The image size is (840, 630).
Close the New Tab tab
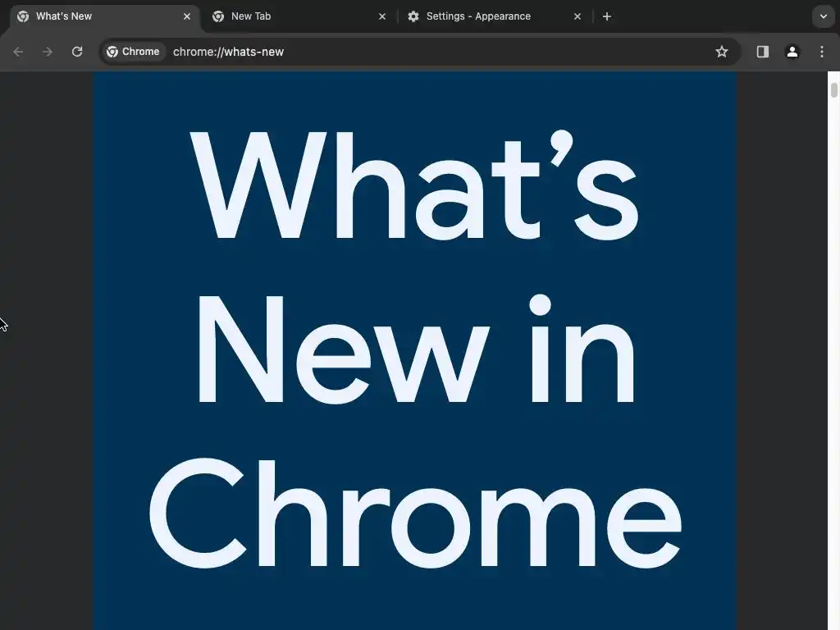[x=382, y=16]
